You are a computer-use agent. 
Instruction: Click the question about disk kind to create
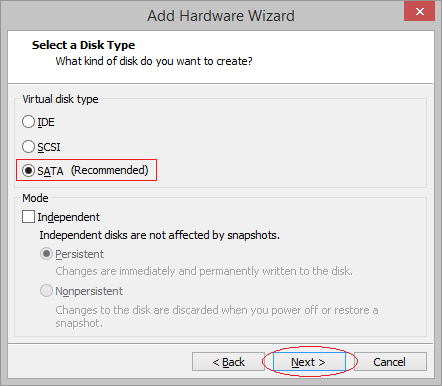click(x=154, y=61)
